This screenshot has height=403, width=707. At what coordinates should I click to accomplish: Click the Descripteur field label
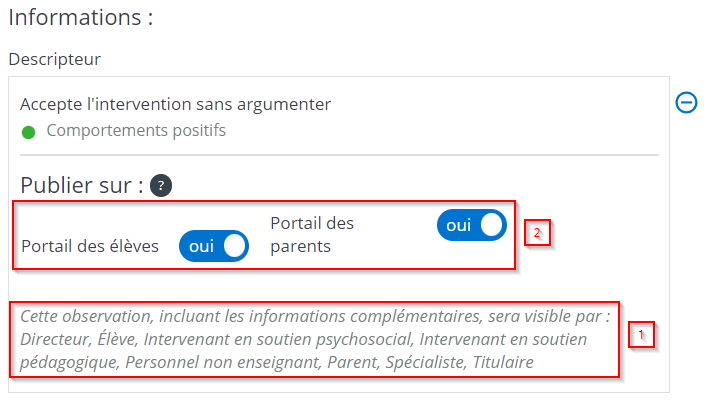[x=55, y=59]
